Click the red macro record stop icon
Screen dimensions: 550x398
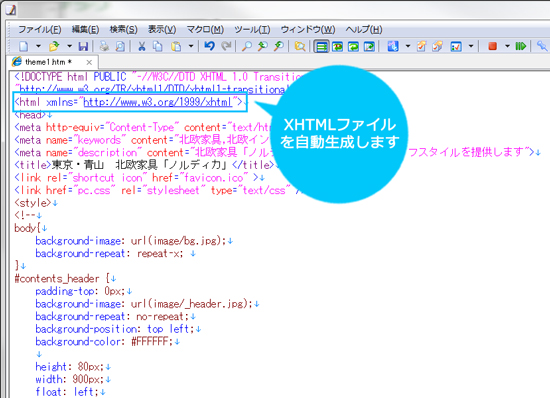coord(492,46)
